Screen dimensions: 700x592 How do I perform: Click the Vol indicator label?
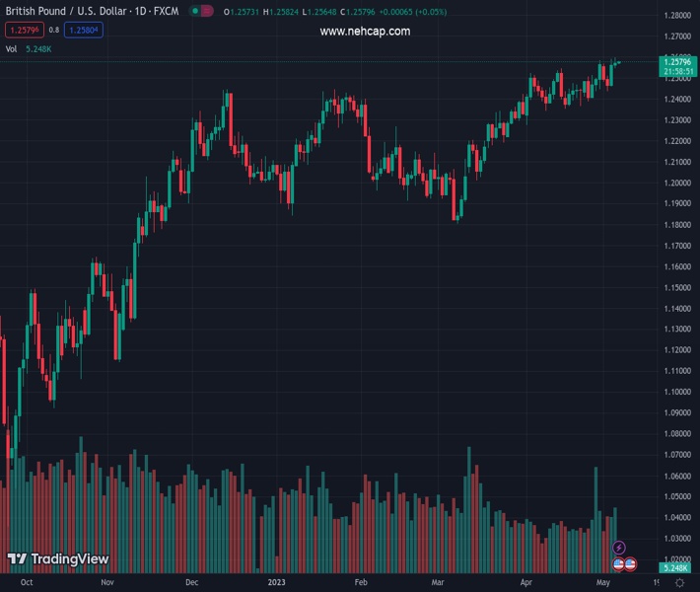pyautogui.click(x=11, y=48)
